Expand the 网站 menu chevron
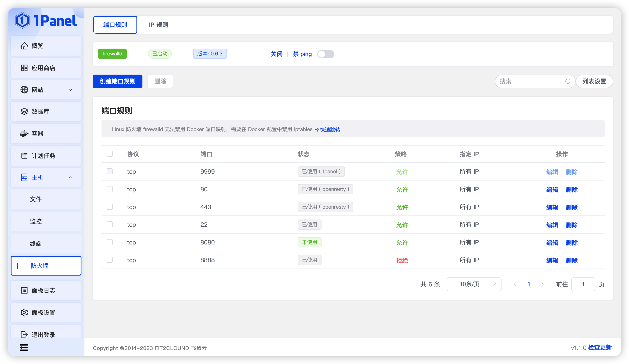The width and height of the screenshot is (629, 364). click(70, 90)
